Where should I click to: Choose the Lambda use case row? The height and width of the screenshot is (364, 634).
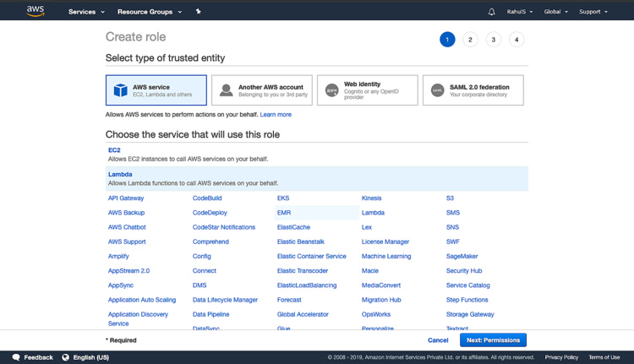click(x=316, y=178)
